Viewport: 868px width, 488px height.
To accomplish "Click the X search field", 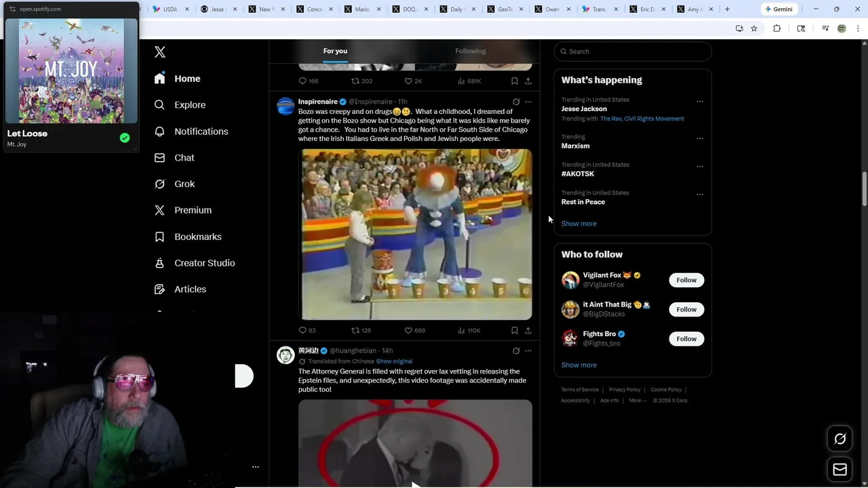I will 633,52.
